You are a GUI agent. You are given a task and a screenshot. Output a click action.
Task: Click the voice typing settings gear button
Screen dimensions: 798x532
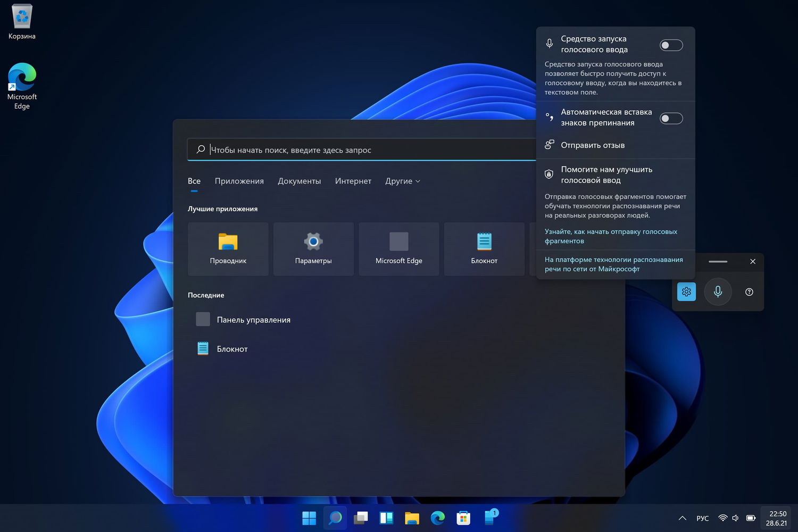686,292
